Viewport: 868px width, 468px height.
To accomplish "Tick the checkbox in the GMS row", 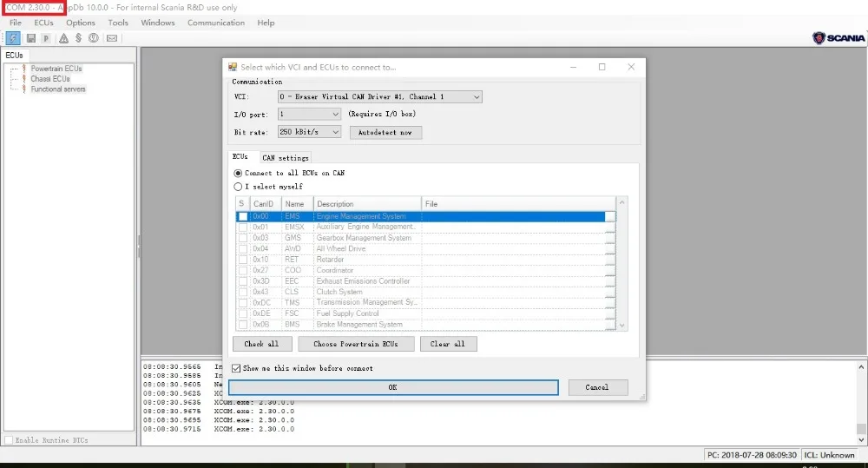I will pyautogui.click(x=243, y=238).
